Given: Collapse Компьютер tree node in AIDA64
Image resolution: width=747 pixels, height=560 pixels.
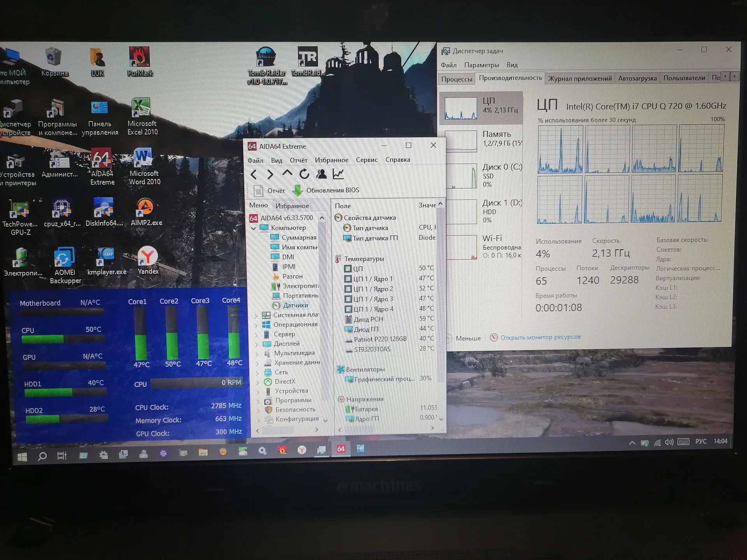Looking at the screenshot, I should point(254,228).
